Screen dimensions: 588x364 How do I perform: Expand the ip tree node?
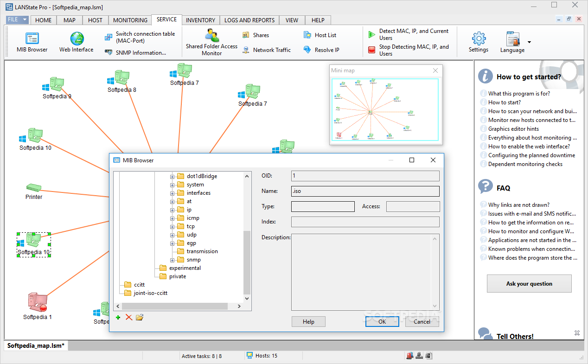coord(172,210)
